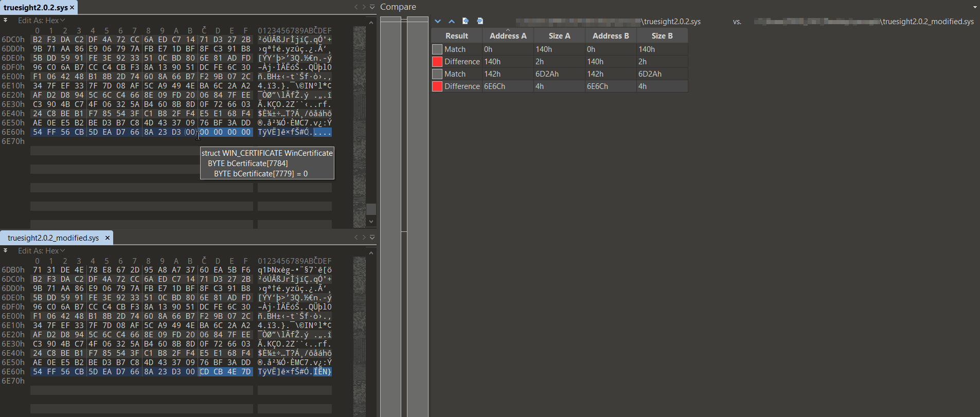980x417 pixels.
Task: Go to previous tab in top editor
Action: pyautogui.click(x=356, y=7)
